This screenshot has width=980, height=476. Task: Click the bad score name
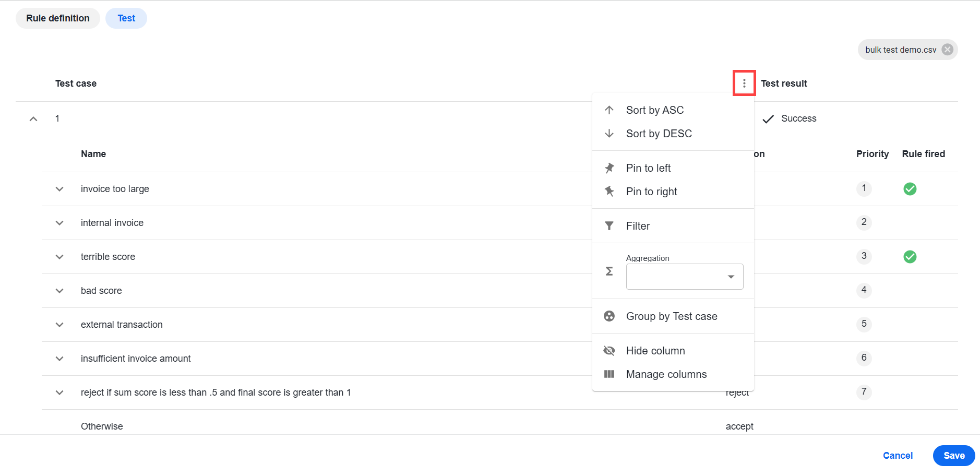(101, 291)
